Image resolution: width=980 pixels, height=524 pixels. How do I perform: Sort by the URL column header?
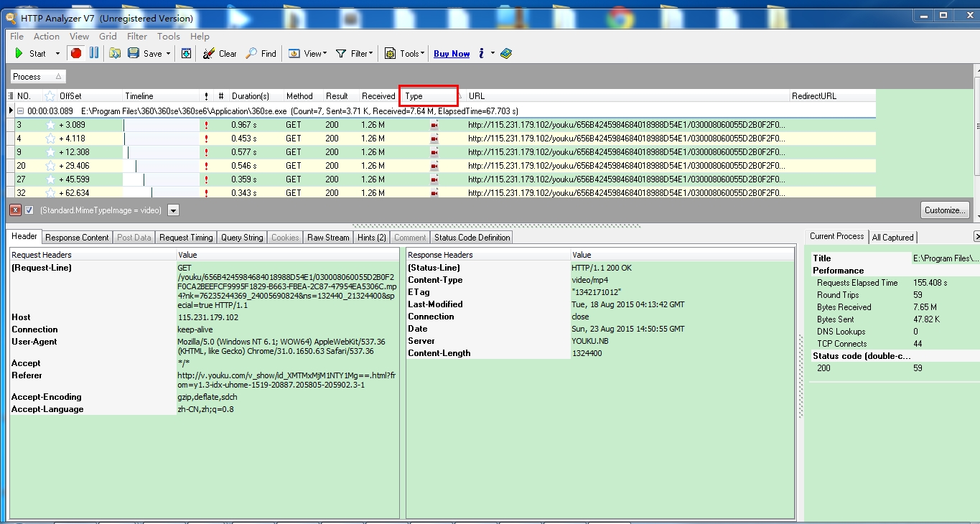pos(627,96)
